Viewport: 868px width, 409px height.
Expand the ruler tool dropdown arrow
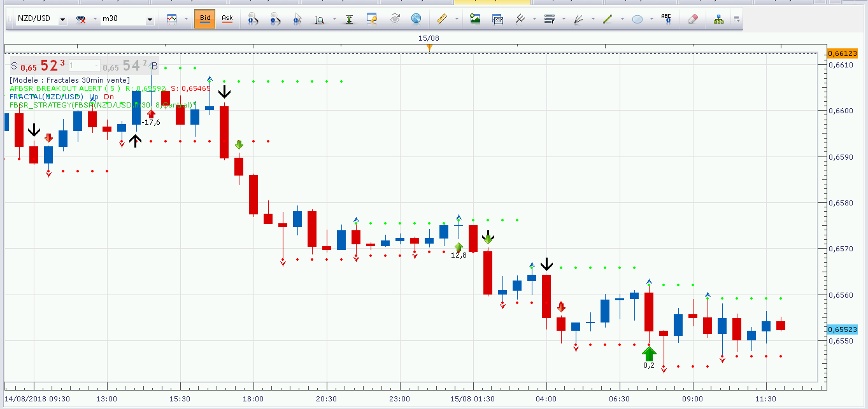pyautogui.click(x=457, y=19)
